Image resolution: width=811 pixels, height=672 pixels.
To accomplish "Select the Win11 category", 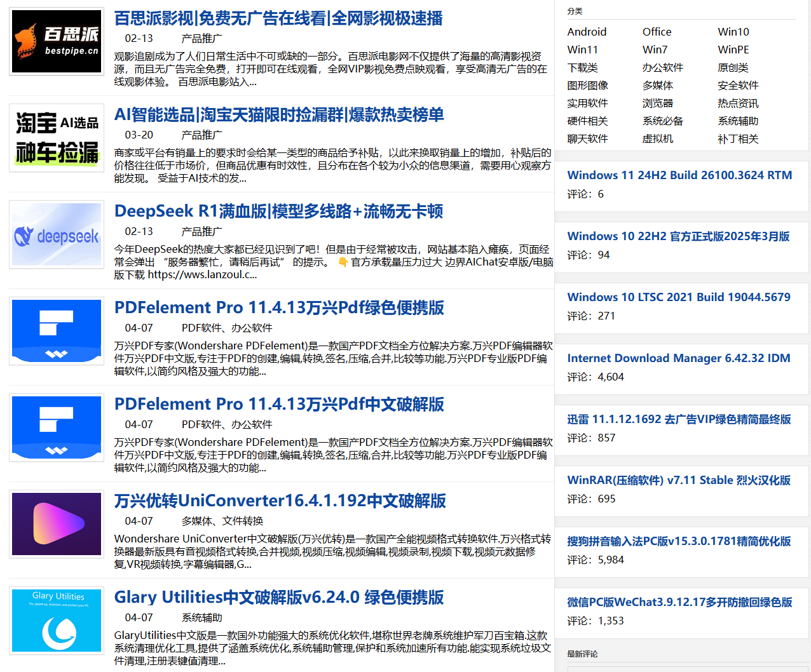I will (582, 50).
